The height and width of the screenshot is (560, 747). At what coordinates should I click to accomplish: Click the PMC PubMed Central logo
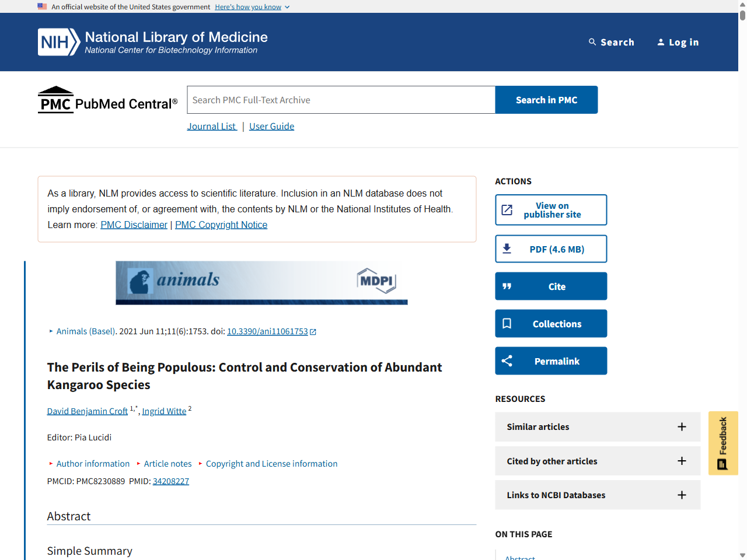tap(107, 100)
